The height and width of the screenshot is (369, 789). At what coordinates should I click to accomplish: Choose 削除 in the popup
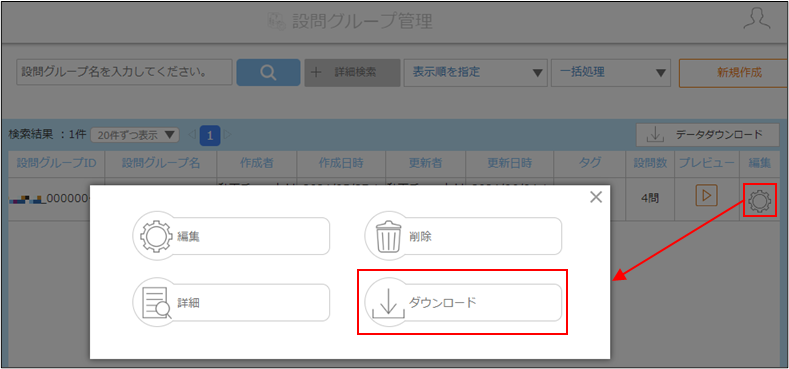(463, 236)
